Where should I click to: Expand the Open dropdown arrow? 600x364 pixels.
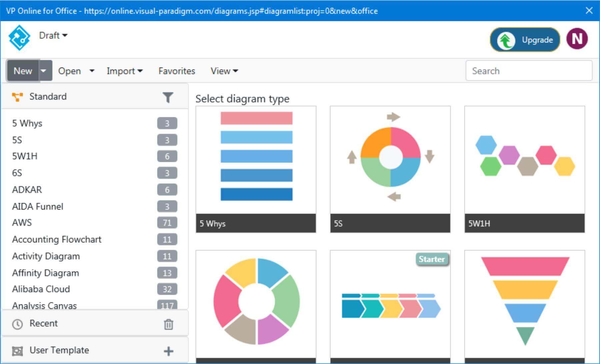click(92, 71)
